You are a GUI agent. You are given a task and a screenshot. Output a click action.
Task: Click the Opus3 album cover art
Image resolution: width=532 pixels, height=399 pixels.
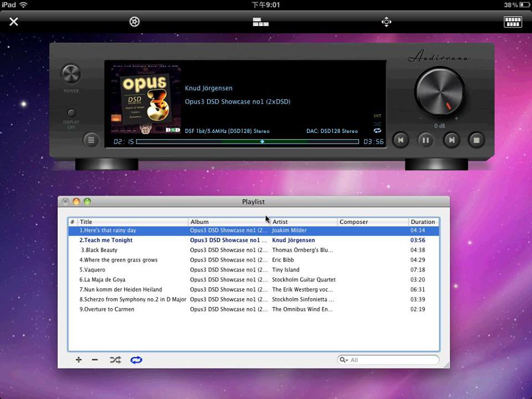(x=145, y=99)
